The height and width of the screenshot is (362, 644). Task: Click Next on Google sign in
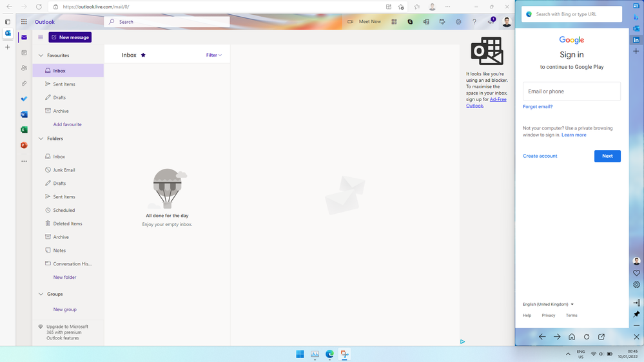tap(607, 156)
